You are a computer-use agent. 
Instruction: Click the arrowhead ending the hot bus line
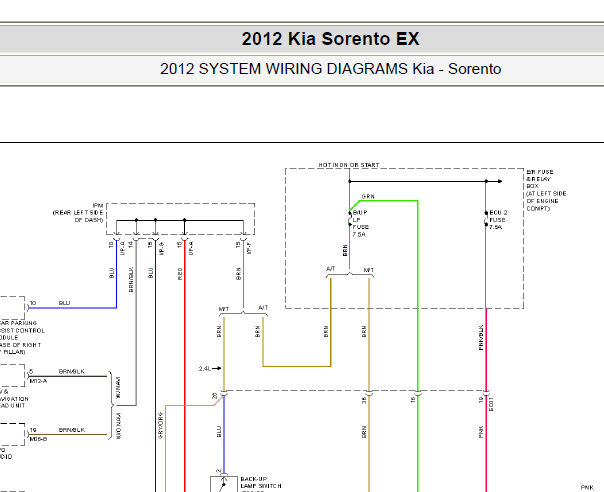tap(500, 181)
